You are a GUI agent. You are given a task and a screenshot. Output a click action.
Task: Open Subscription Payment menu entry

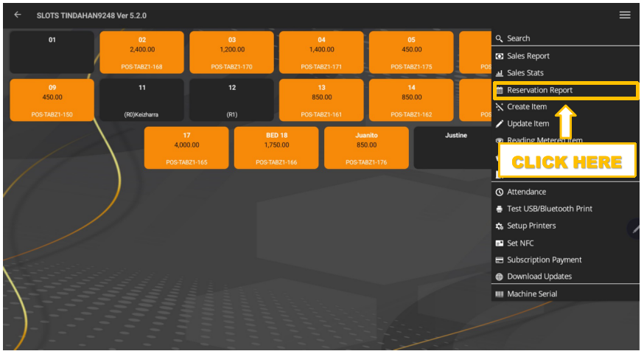(x=544, y=260)
